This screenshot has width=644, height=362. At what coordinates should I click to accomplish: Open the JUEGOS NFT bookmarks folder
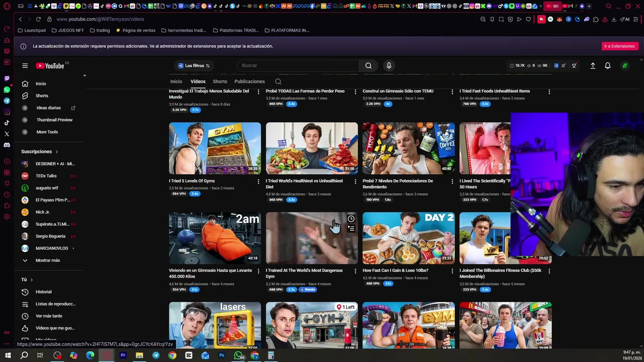[x=67, y=30]
